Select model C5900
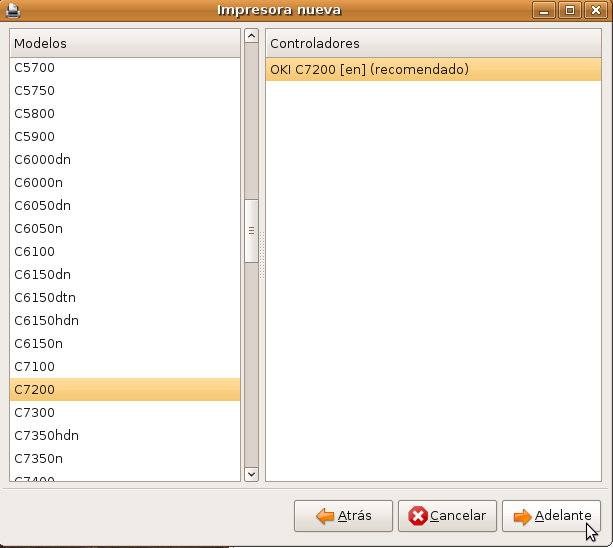Image resolution: width=613 pixels, height=548 pixels. 125,137
